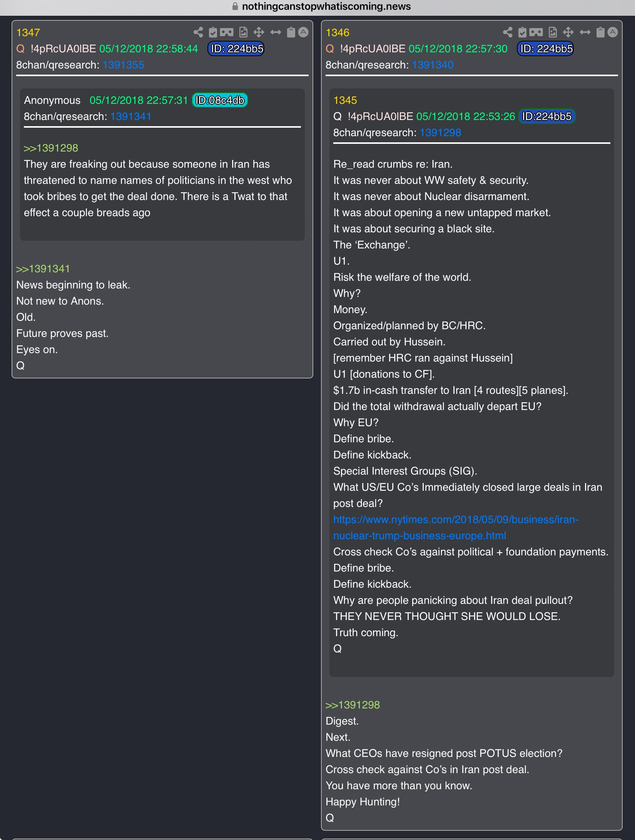Click the four-way move arrows icon on post 1347

coord(259,32)
